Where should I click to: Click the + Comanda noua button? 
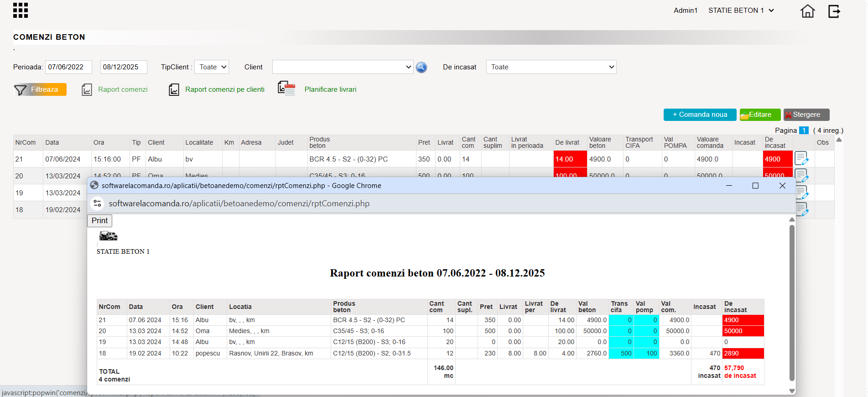click(x=700, y=115)
